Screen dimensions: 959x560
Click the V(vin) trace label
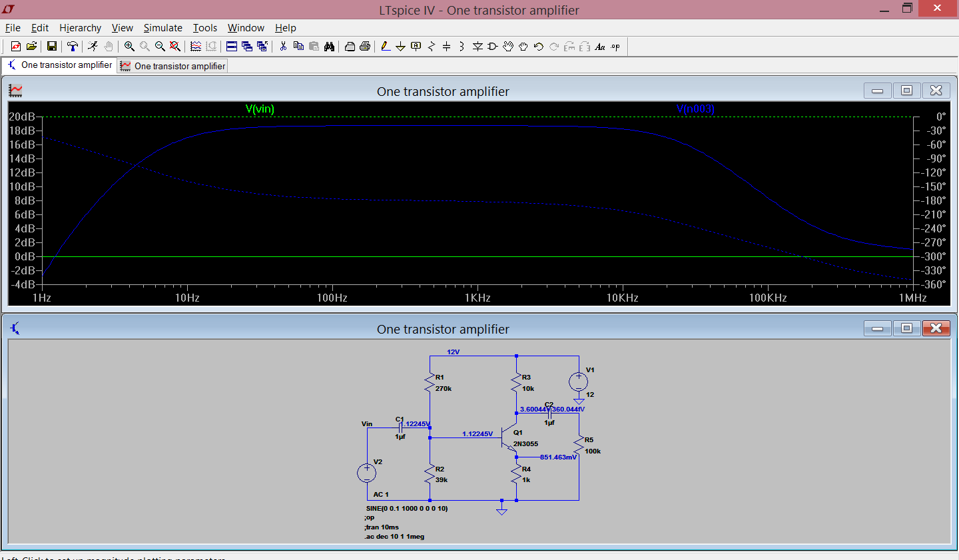click(x=260, y=109)
